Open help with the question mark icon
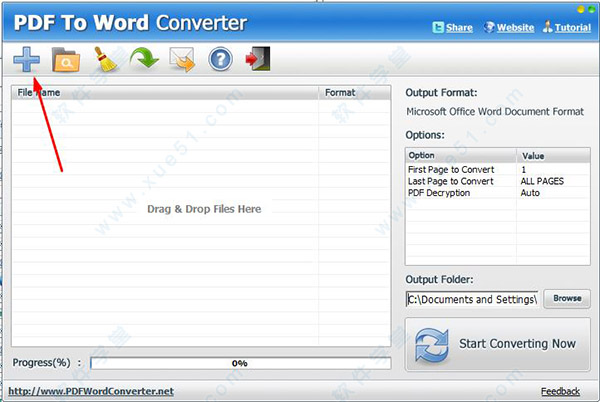The image size is (600, 402). pos(220,60)
